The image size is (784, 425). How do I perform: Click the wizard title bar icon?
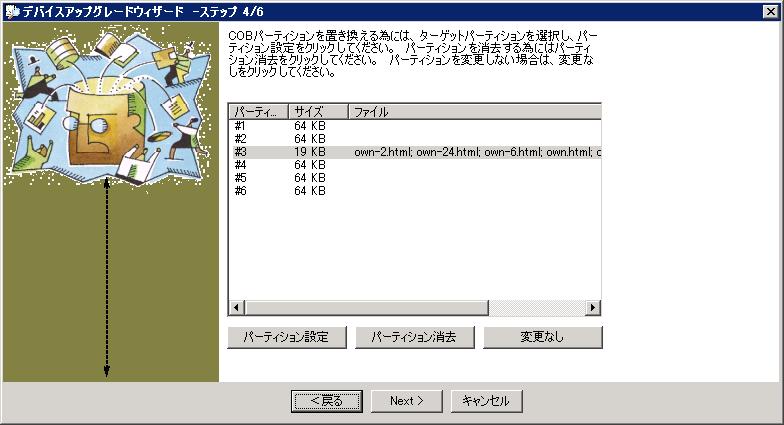pos(12,11)
